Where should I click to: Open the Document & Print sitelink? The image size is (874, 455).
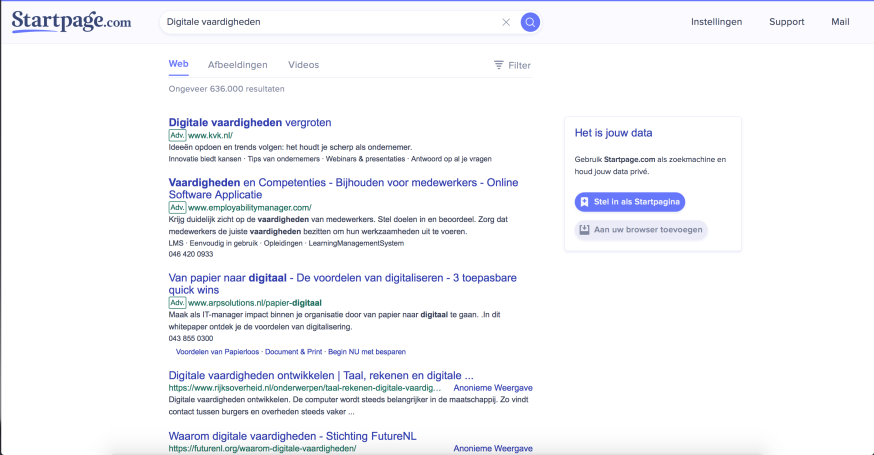[x=293, y=352]
